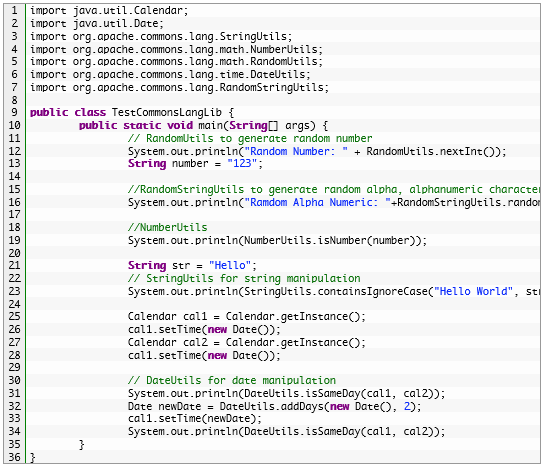Click the 'StringUtils for string manipulation' comment
Viewport: 545px width, 468px height.
coord(244,278)
